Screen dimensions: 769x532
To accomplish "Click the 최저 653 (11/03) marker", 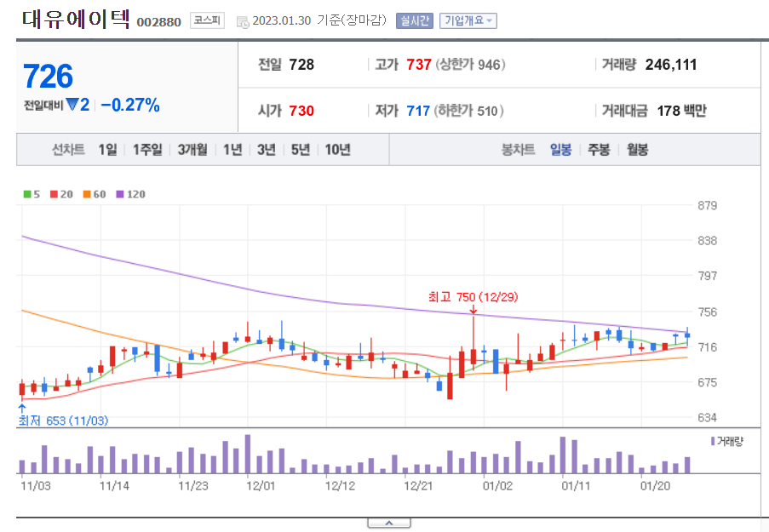I will (x=63, y=420).
